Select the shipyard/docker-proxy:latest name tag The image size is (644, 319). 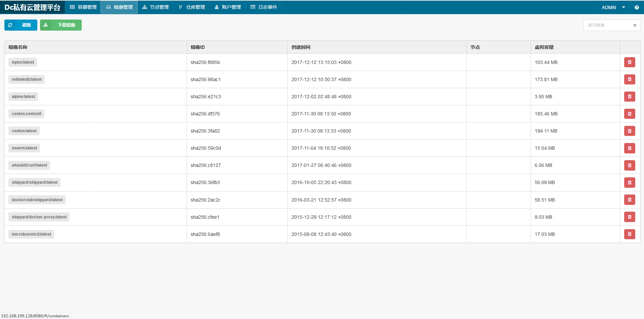click(x=39, y=217)
